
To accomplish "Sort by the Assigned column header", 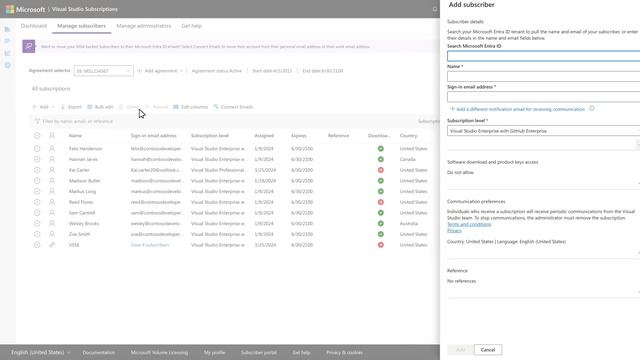I will (264, 136).
